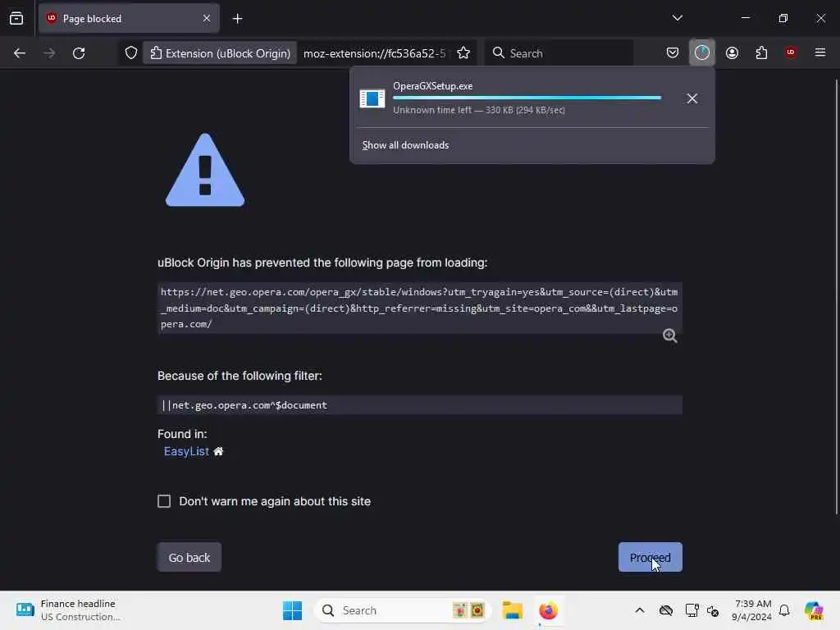Click the magnifier icon in blocked URL box
Screen dimensions: 840x630
coord(669,336)
